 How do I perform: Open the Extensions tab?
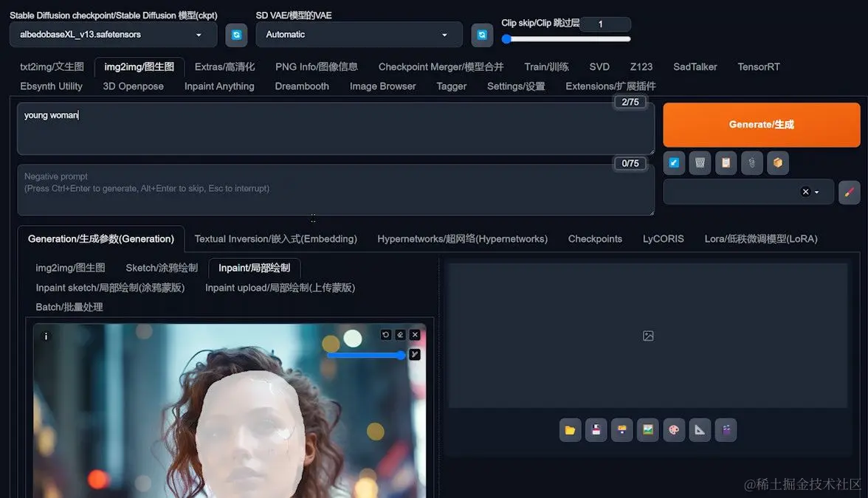610,86
